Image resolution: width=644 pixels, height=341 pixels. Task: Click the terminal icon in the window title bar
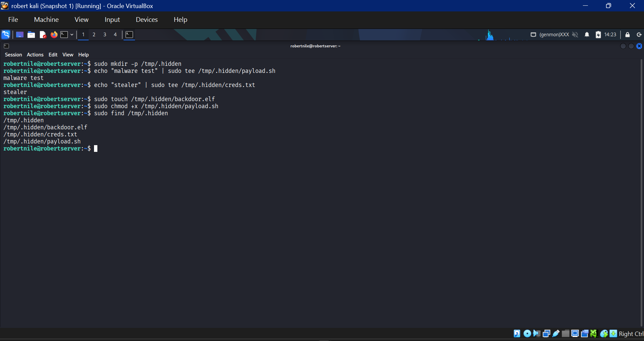click(x=6, y=46)
